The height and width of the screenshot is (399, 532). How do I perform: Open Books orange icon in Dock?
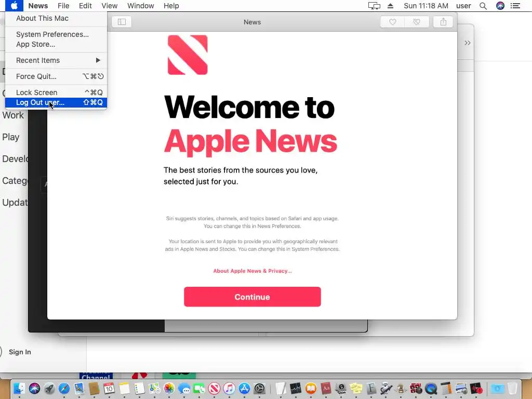(x=311, y=389)
